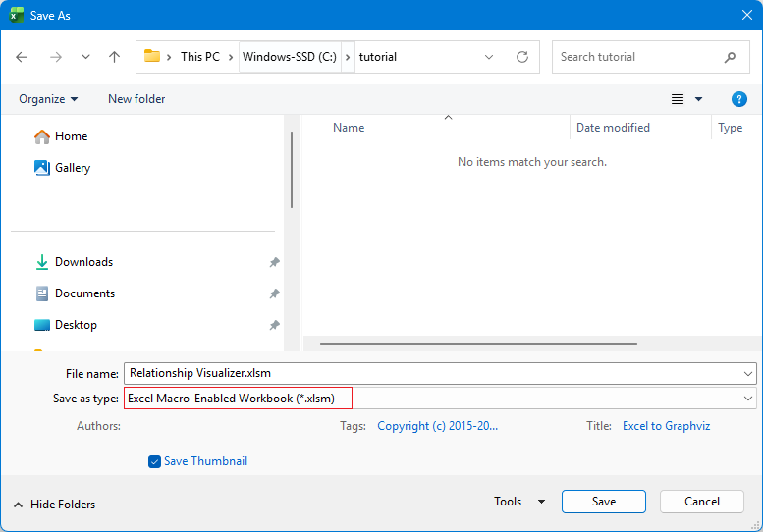763x532 pixels.
Task: Show recent locations dropdown arrow
Action: pos(85,57)
